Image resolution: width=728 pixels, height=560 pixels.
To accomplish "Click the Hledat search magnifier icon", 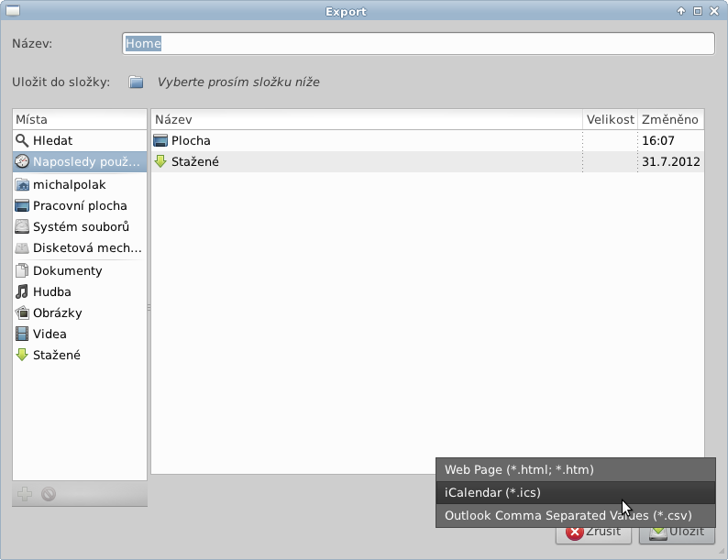I will click(23, 141).
